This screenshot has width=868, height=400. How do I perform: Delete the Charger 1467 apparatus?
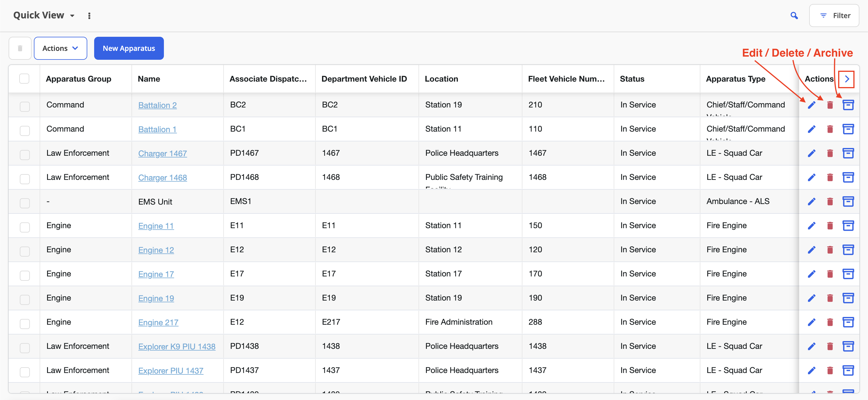(x=830, y=153)
